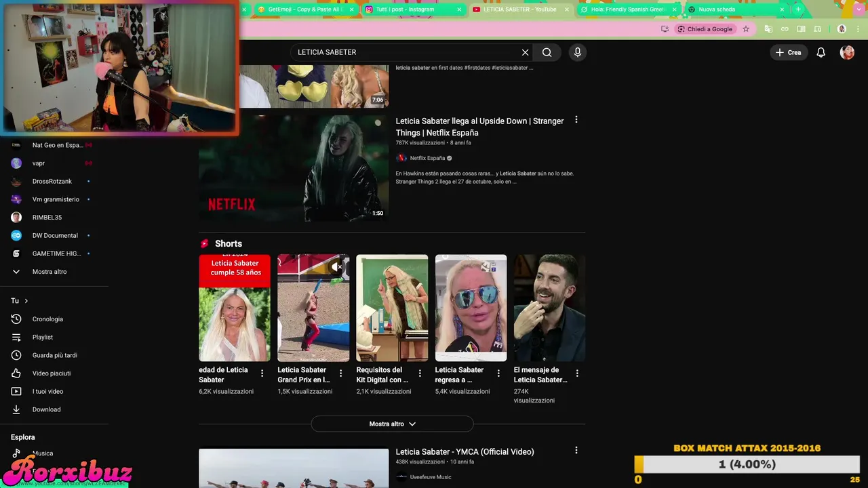Open the Uveefeuve Music channel link
The image size is (868, 488).
coord(430,477)
